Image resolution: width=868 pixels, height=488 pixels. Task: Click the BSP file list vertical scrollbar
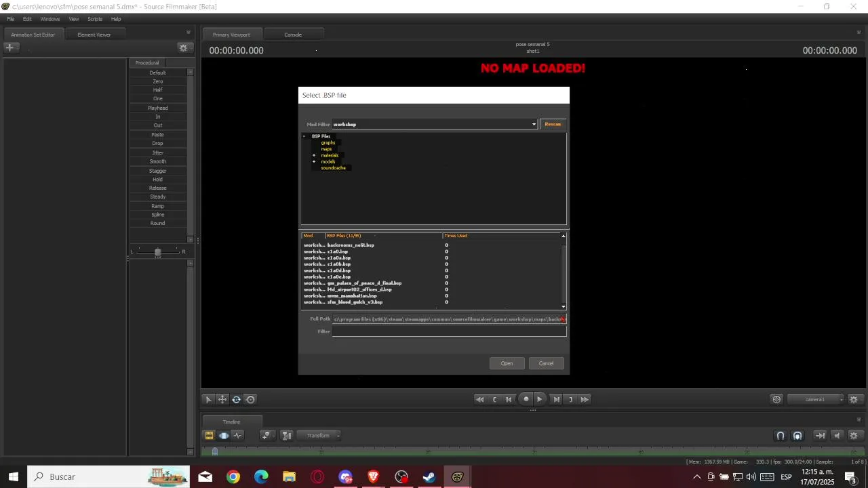564,271
